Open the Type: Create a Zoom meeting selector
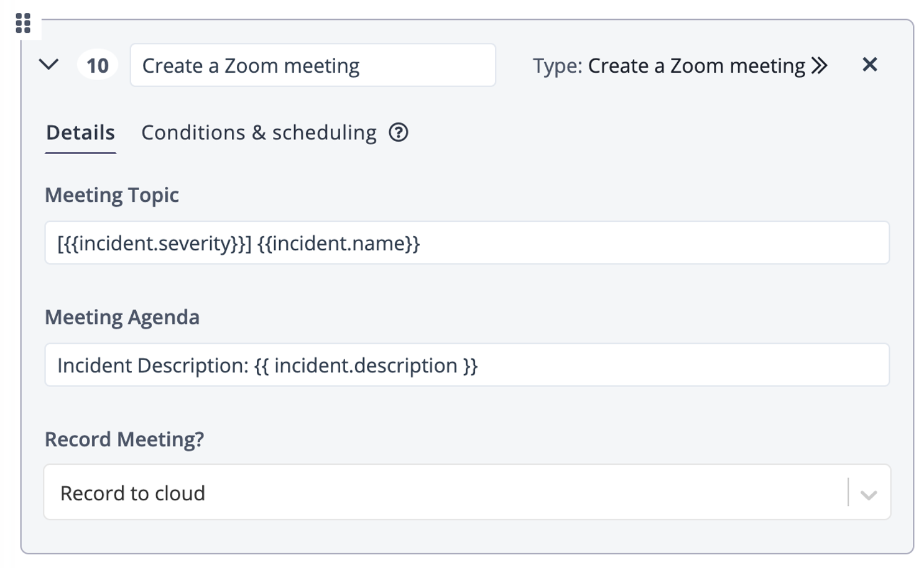 680,65
